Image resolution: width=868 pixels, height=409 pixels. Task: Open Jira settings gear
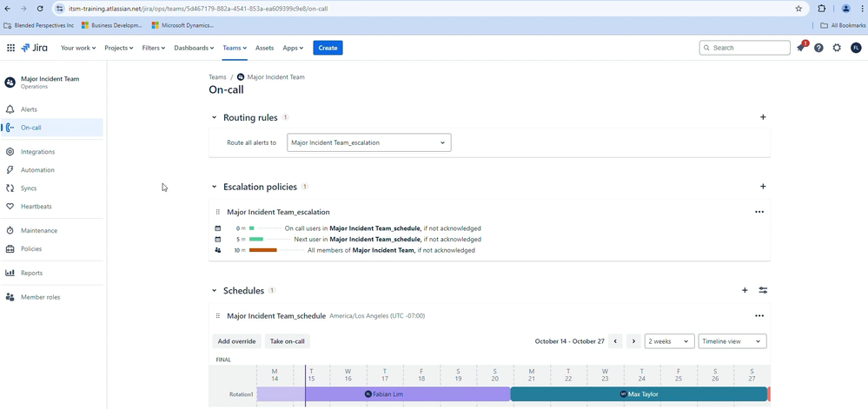[x=837, y=48]
